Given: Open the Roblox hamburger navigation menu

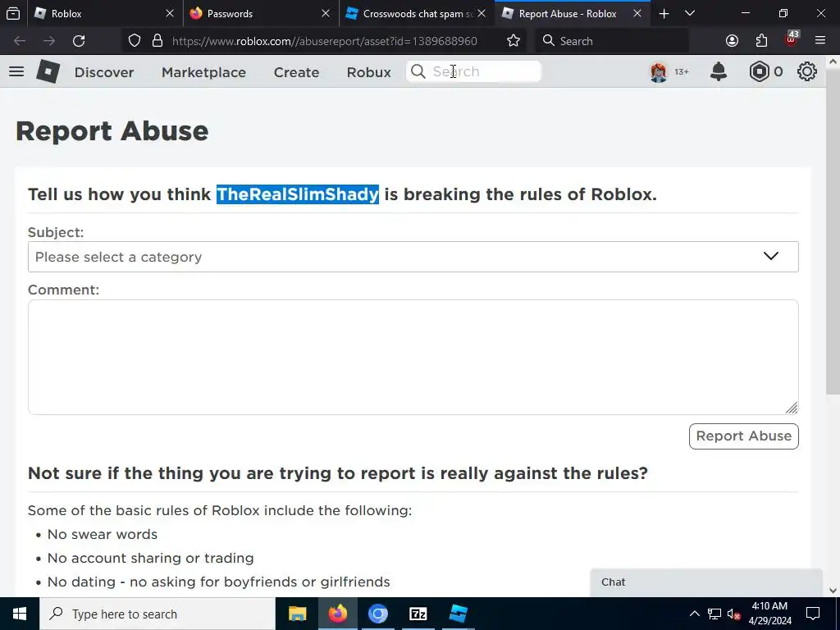Looking at the screenshot, I should 16,71.
